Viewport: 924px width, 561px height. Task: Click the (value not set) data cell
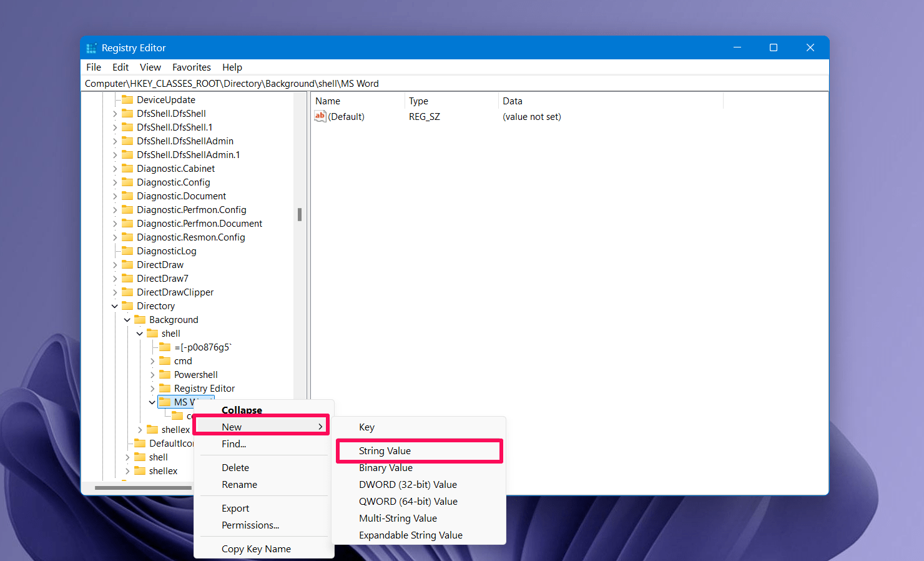tap(532, 117)
